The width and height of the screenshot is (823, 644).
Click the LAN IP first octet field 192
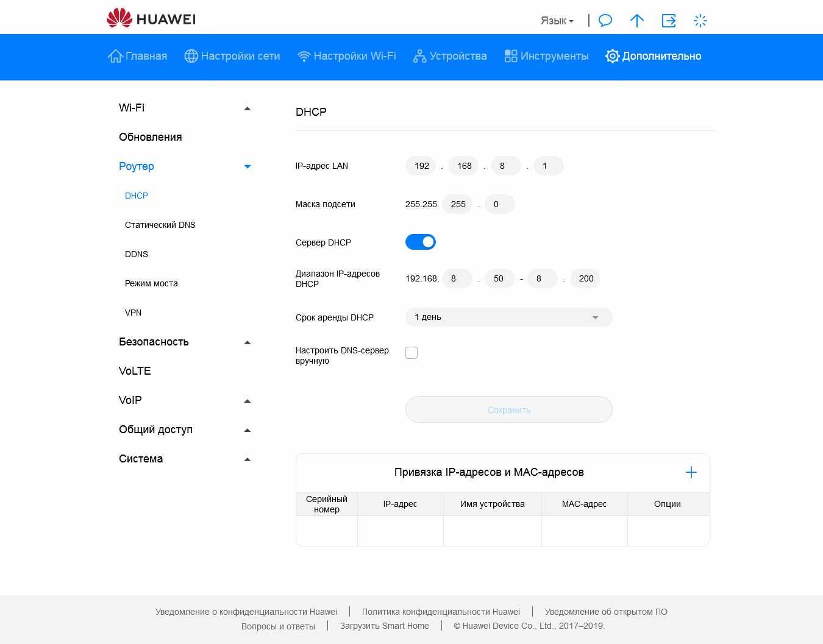[421, 166]
